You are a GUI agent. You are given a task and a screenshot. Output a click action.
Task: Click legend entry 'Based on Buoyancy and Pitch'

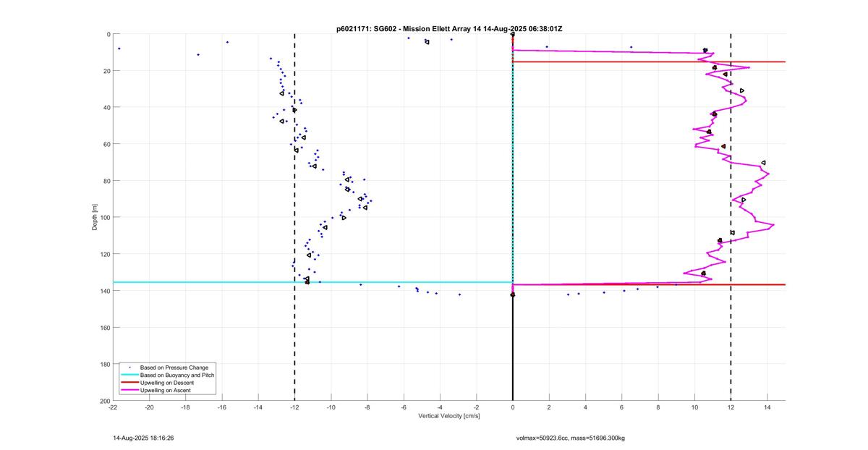[176, 375]
